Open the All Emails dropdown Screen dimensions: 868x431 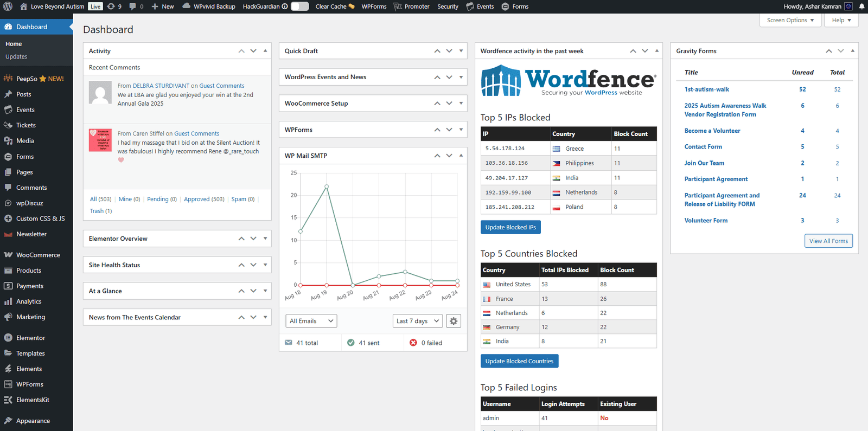coord(311,321)
